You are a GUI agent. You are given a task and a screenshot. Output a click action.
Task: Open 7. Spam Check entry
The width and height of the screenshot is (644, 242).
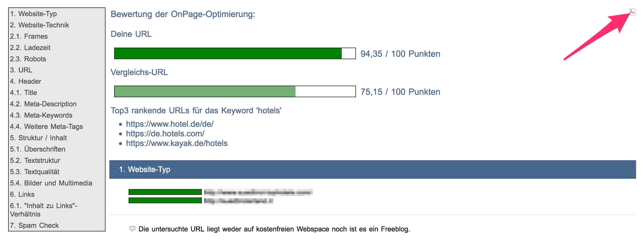coord(34,225)
